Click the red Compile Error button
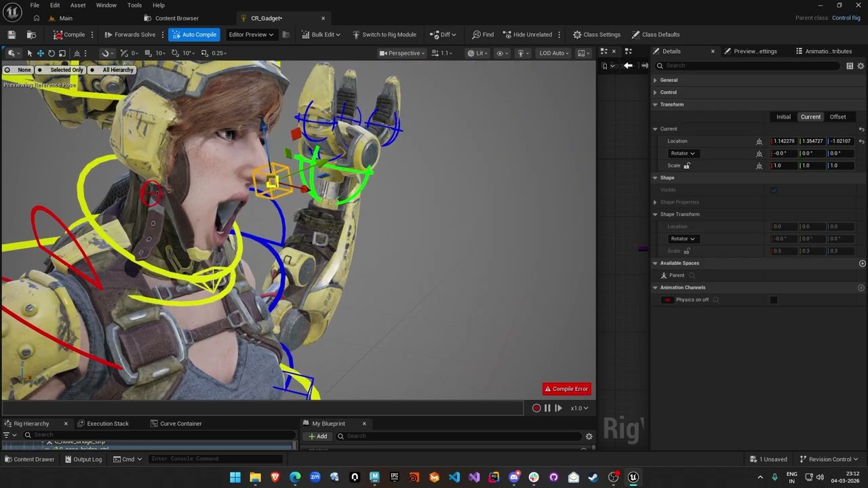 [567, 389]
